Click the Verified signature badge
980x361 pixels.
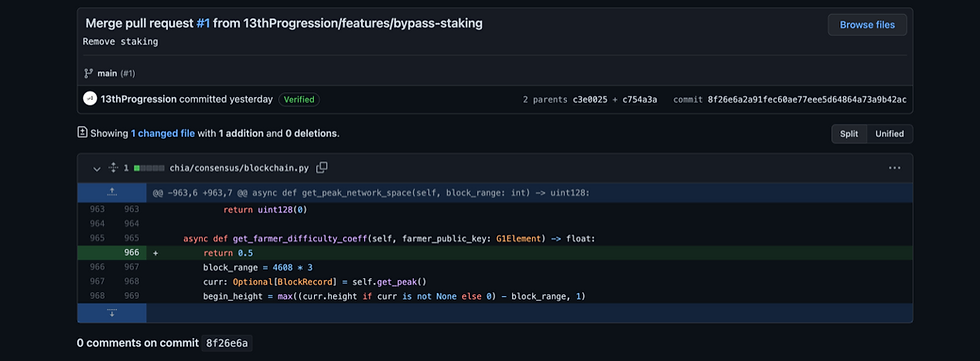coord(299,99)
